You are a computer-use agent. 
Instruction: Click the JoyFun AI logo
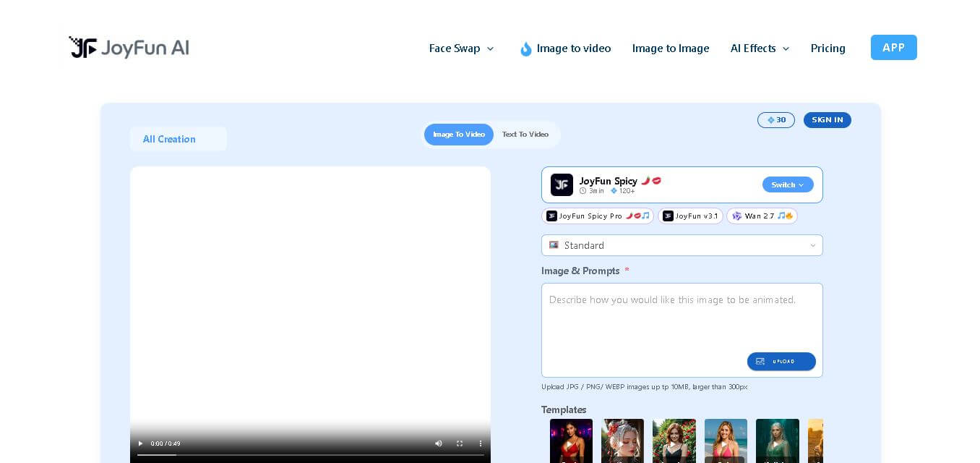[x=129, y=48]
